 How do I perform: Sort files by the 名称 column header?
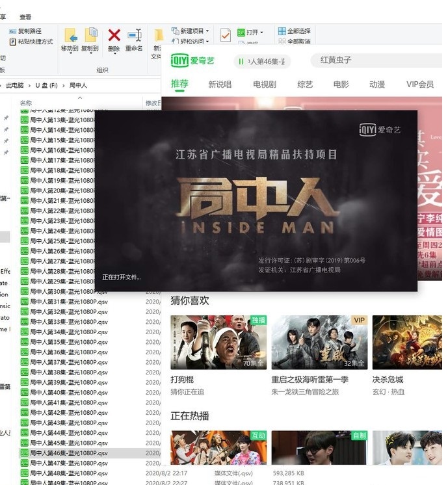pyautogui.click(x=26, y=103)
